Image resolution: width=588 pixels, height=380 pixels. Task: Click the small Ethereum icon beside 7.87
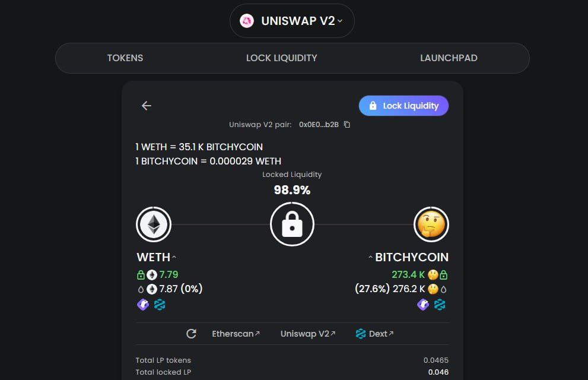152,289
